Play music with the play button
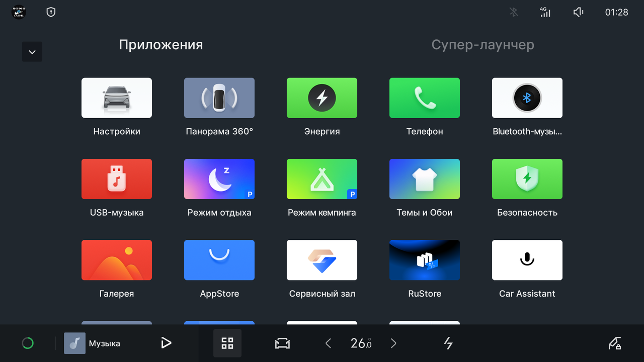 pos(166,343)
